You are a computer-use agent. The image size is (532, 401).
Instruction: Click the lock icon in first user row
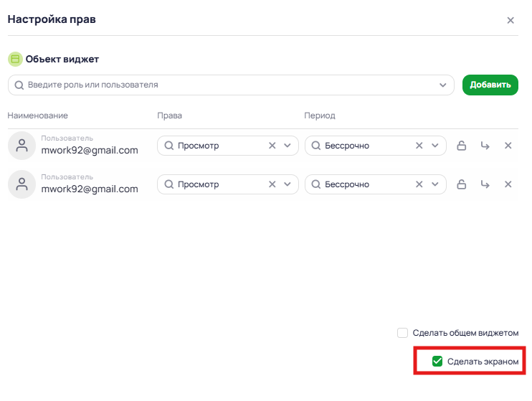[x=462, y=146]
